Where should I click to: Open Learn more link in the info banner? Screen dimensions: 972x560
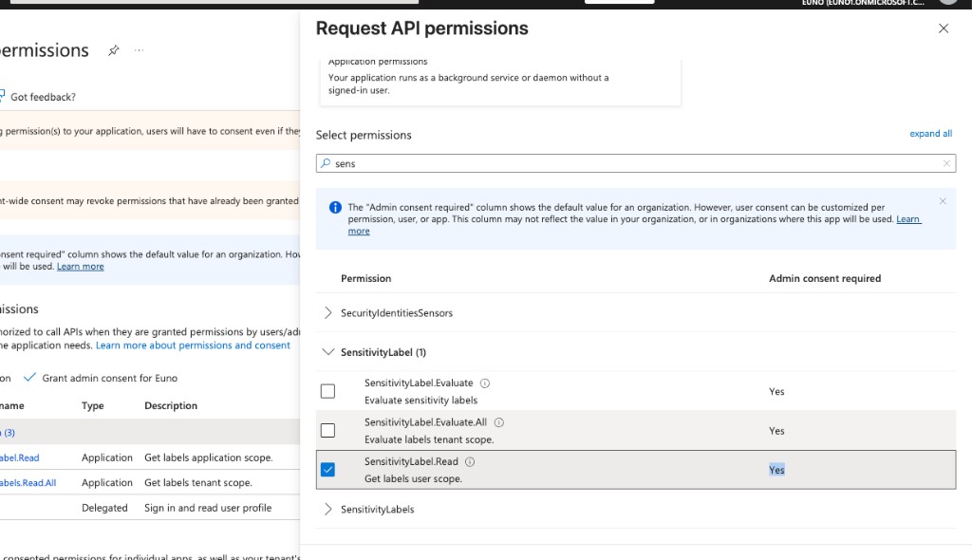pos(908,219)
